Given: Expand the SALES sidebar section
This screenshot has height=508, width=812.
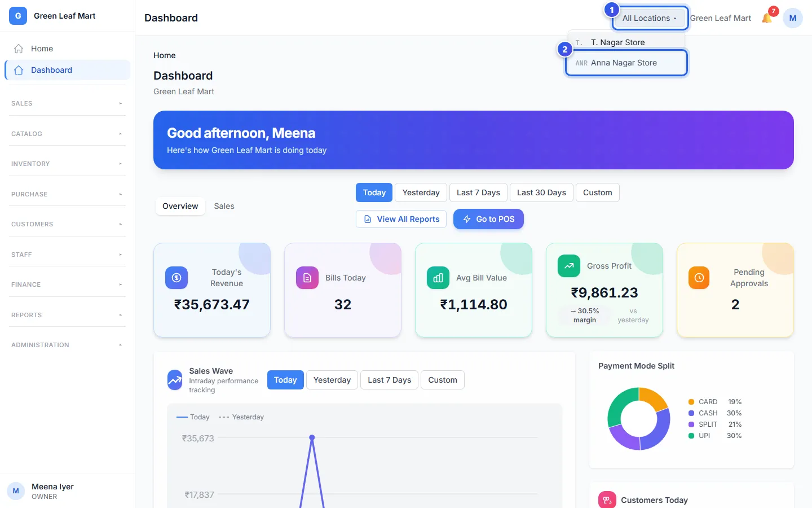Looking at the screenshot, I should (67, 103).
